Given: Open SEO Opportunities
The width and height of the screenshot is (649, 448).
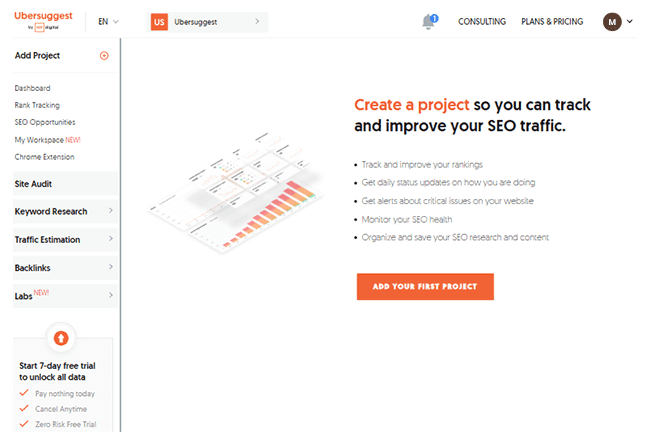Looking at the screenshot, I should (x=45, y=122).
